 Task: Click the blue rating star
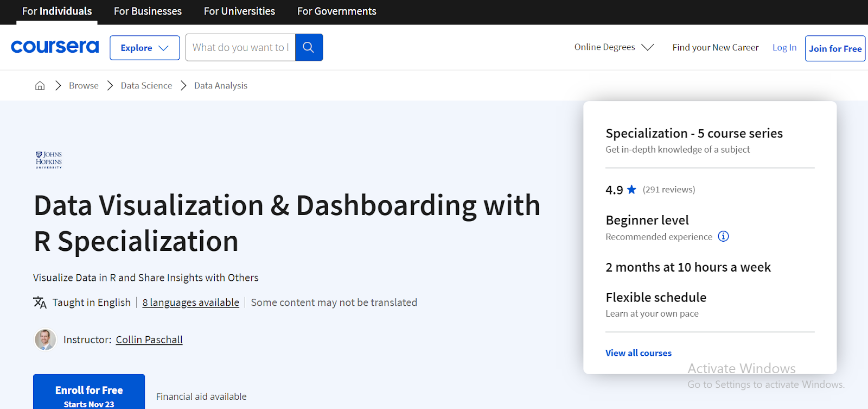(x=631, y=190)
